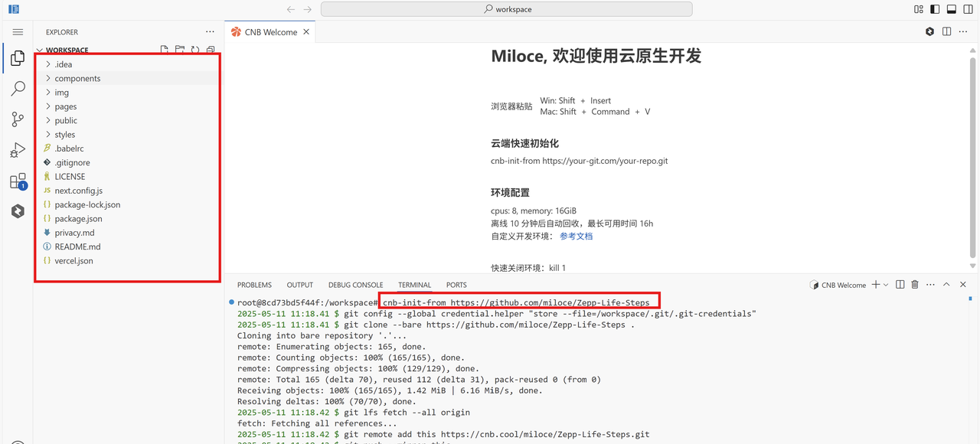Click the cnb-init-from your-repo.git text
The height and width of the screenshot is (444, 980).
tap(580, 162)
